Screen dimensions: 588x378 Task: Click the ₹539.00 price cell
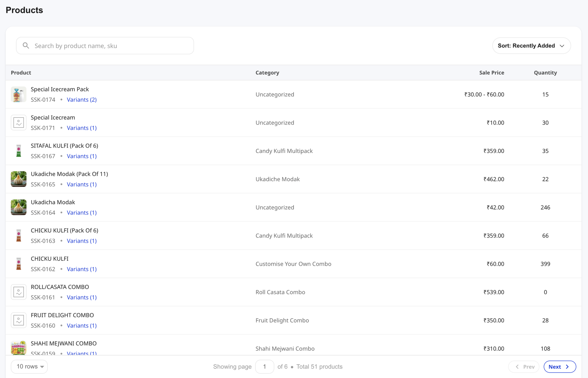click(x=494, y=292)
